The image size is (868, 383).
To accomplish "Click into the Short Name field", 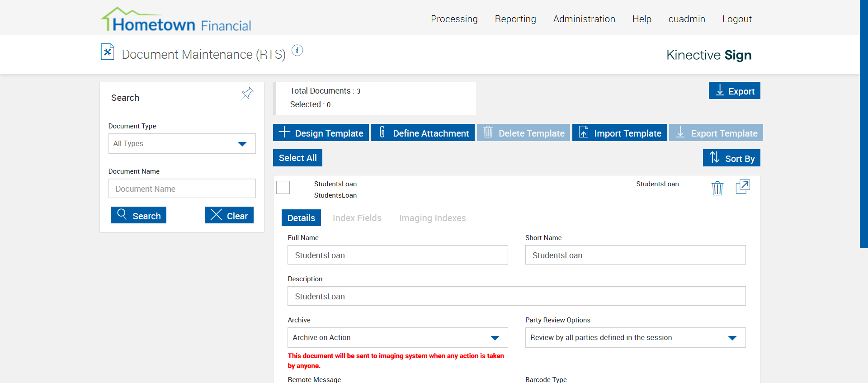I will [636, 255].
